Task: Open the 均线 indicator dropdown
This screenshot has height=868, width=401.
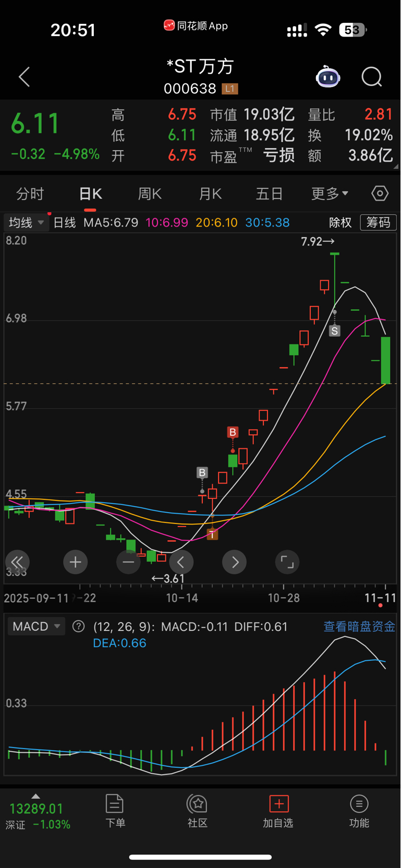Action: tap(26, 223)
